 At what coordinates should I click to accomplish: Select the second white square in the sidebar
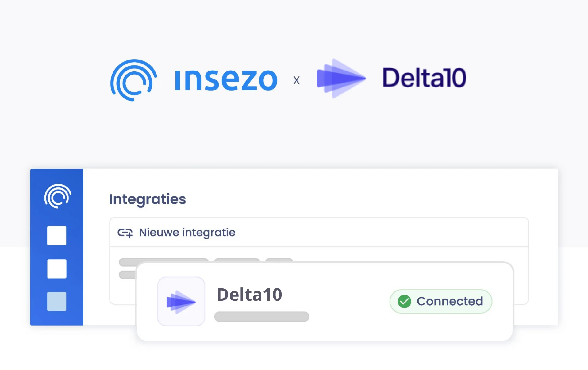(57, 269)
